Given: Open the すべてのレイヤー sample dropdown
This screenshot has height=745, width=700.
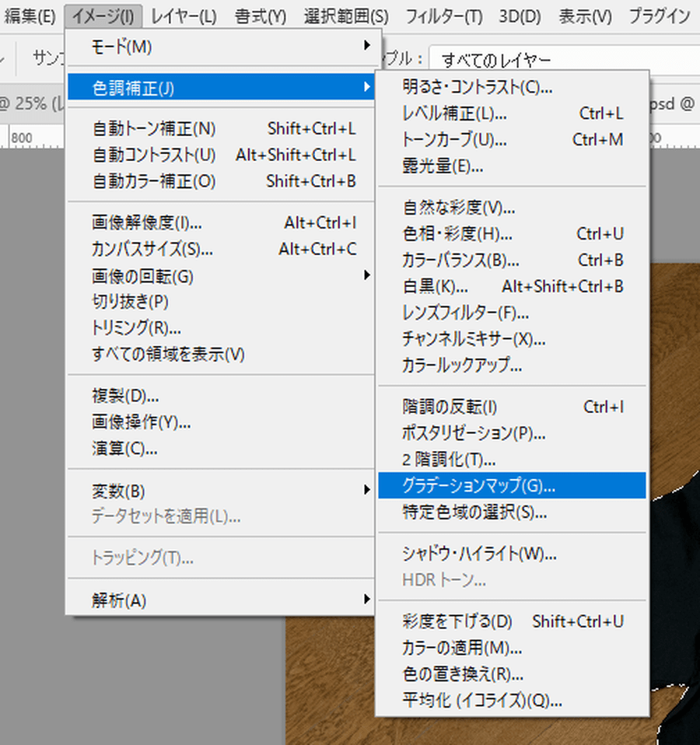Looking at the screenshot, I should tap(565, 60).
